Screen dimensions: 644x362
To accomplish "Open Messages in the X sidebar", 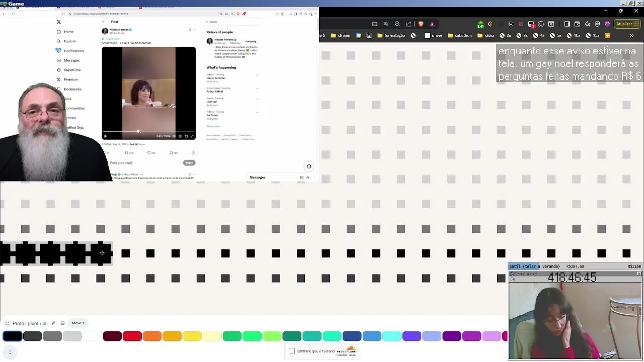I will (x=68, y=60).
